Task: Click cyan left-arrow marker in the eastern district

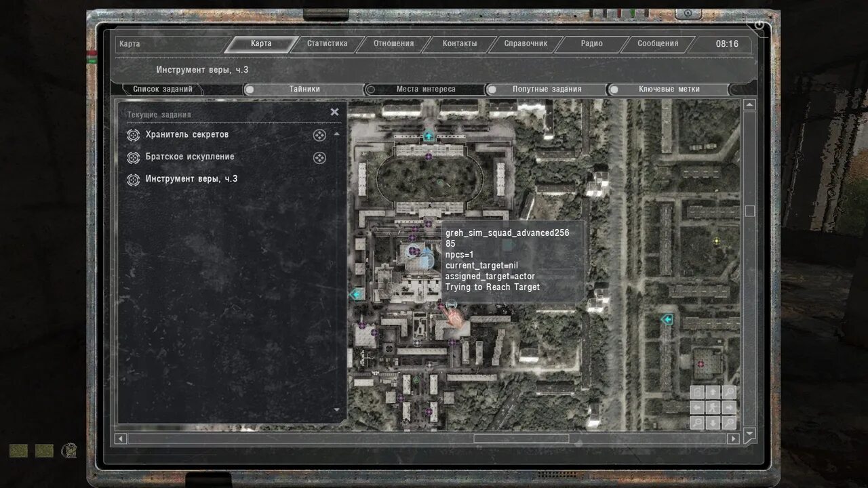Action: tap(667, 319)
